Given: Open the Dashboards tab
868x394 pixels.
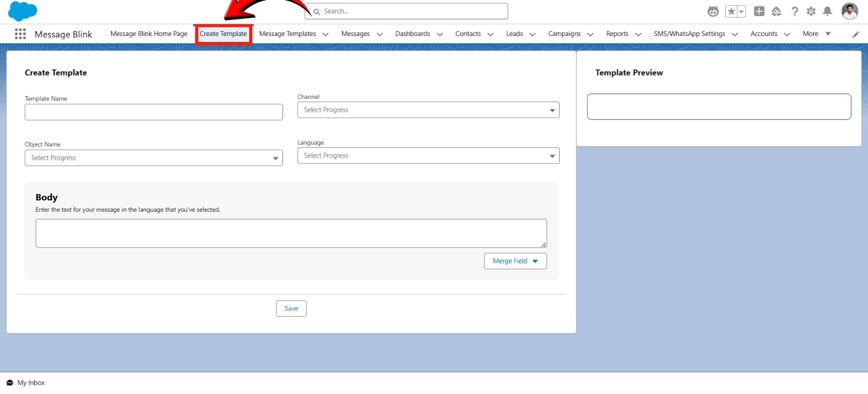Looking at the screenshot, I should 413,34.
